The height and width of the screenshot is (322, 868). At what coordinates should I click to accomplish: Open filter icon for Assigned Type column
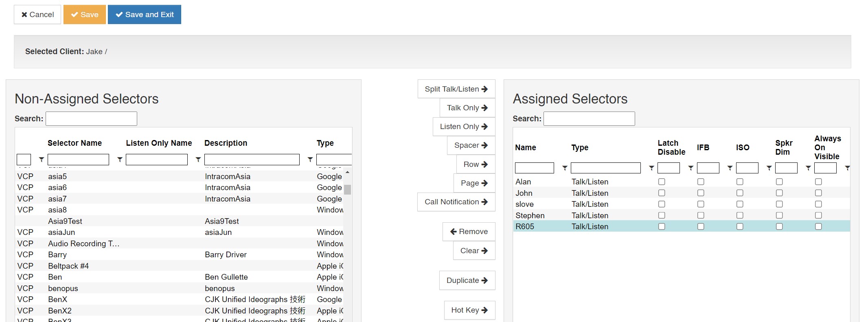pos(651,168)
